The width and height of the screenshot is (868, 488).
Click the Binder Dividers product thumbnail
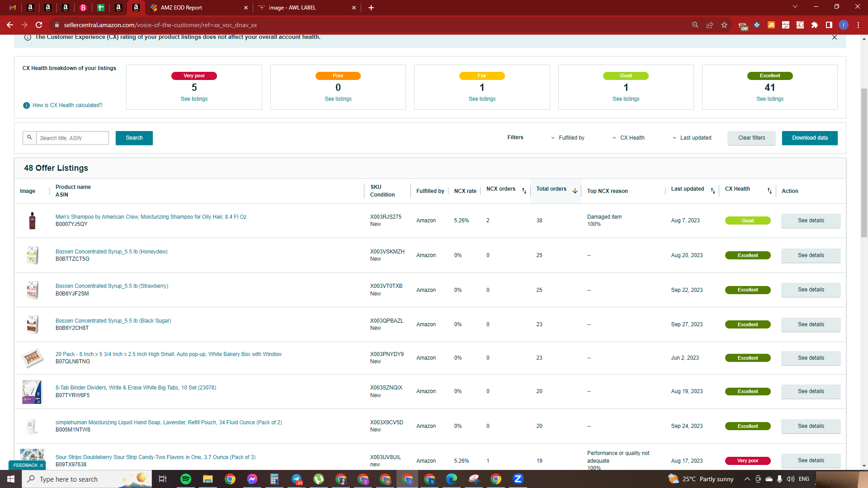pos(32,391)
